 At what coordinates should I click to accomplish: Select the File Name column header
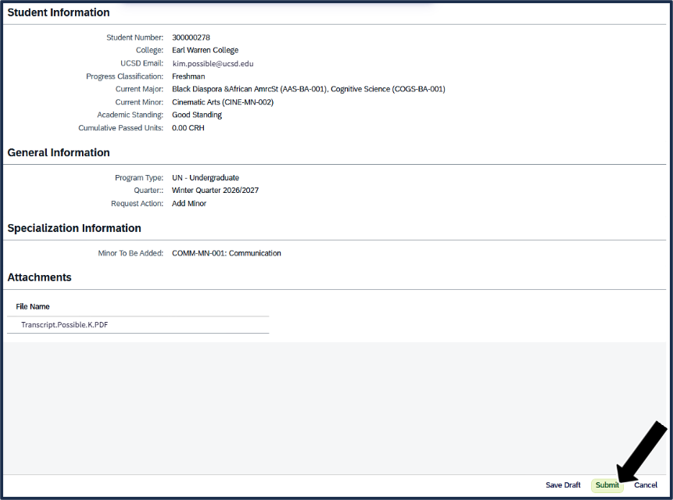point(33,306)
